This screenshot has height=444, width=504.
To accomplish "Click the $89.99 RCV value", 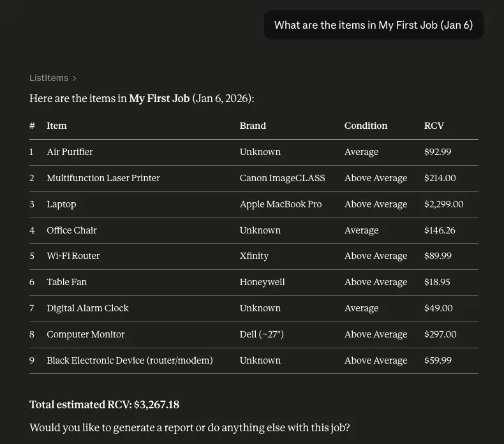I will point(438,256).
